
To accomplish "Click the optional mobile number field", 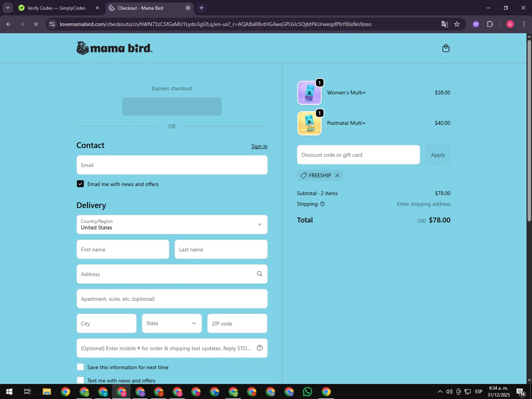I will tap(172, 348).
